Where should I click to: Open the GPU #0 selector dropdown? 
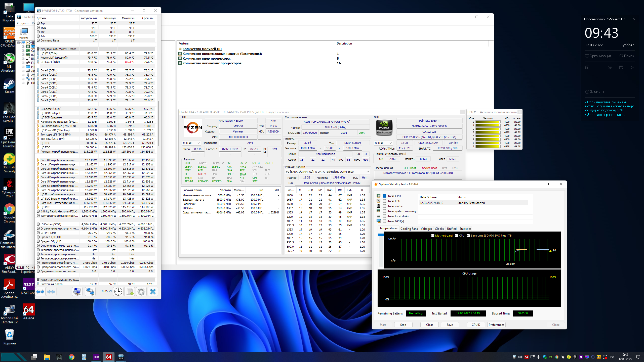pyautogui.click(x=383, y=143)
